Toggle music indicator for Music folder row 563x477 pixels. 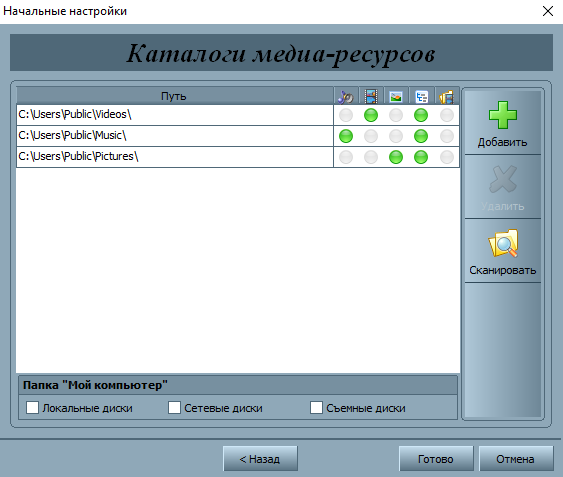point(346,136)
